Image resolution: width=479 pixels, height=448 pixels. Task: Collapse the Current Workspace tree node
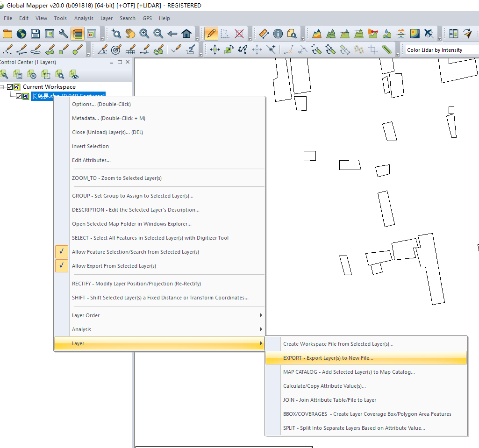[2, 87]
